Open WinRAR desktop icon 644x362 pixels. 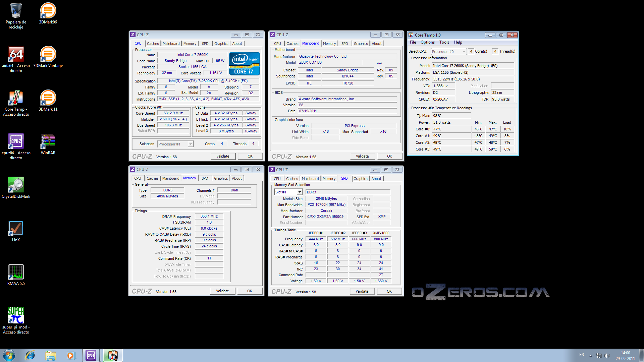point(48,144)
